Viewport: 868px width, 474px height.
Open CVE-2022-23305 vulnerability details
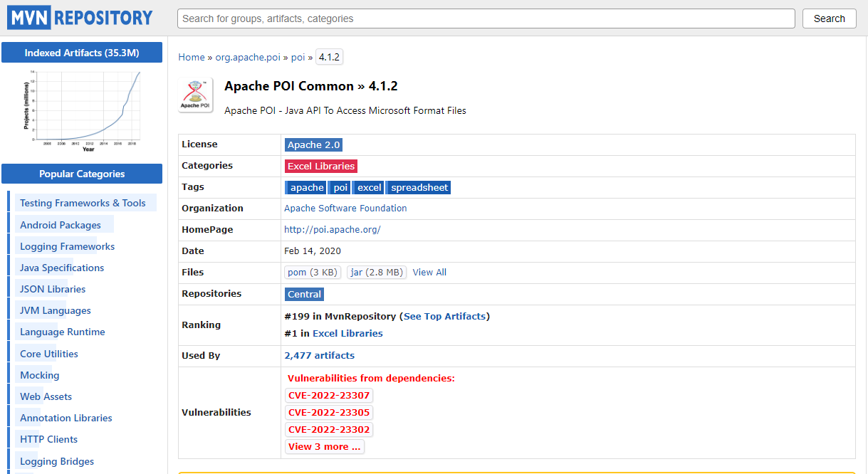(329, 413)
